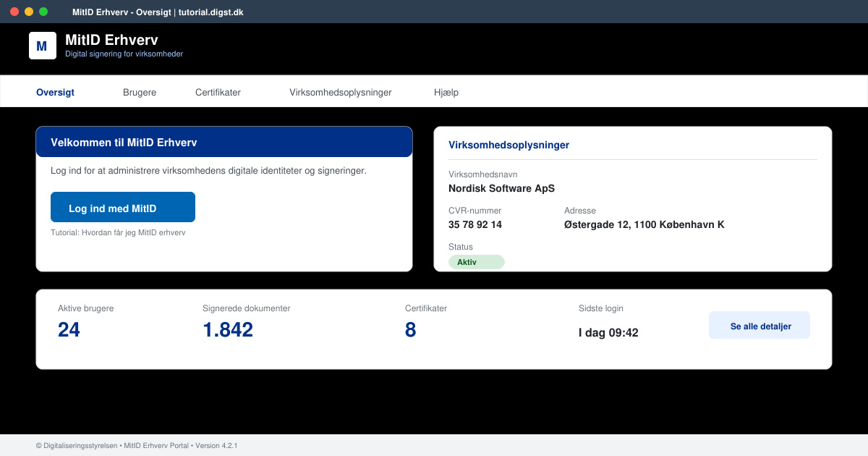This screenshot has width=868, height=456.
Task: Open the Oversigt tab
Action: click(x=55, y=93)
